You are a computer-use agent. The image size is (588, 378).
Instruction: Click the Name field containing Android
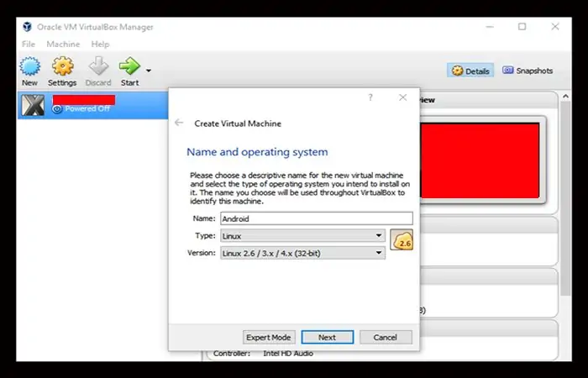pos(317,218)
